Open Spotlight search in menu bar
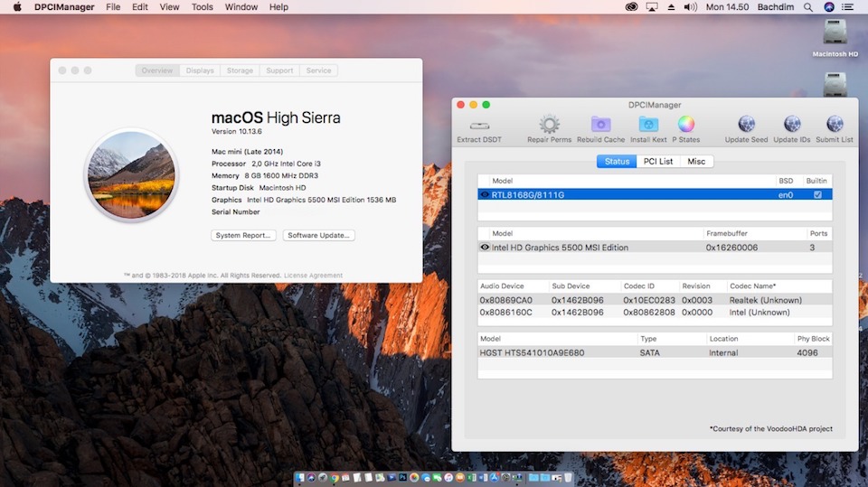Viewport: 868px width, 487px height. (x=808, y=7)
